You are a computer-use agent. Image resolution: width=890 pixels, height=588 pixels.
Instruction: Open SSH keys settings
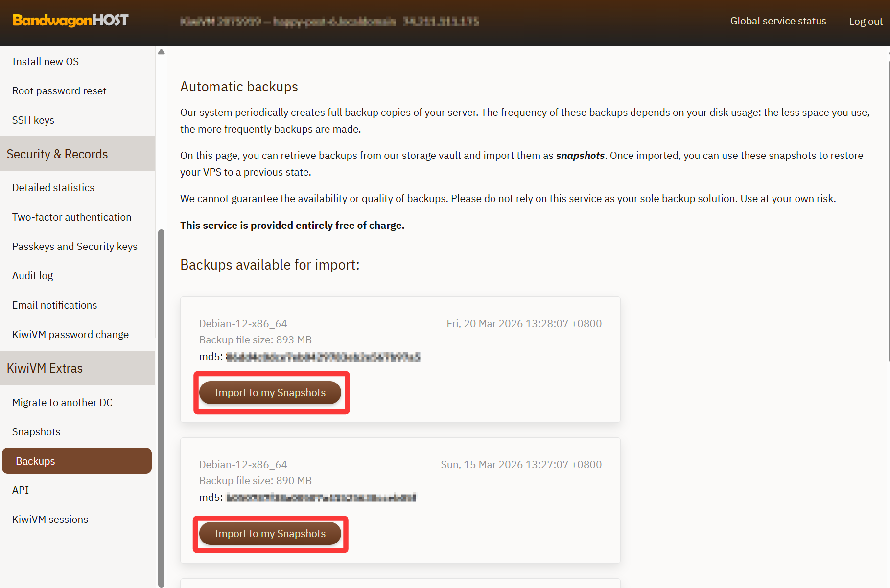(x=33, y=120)
